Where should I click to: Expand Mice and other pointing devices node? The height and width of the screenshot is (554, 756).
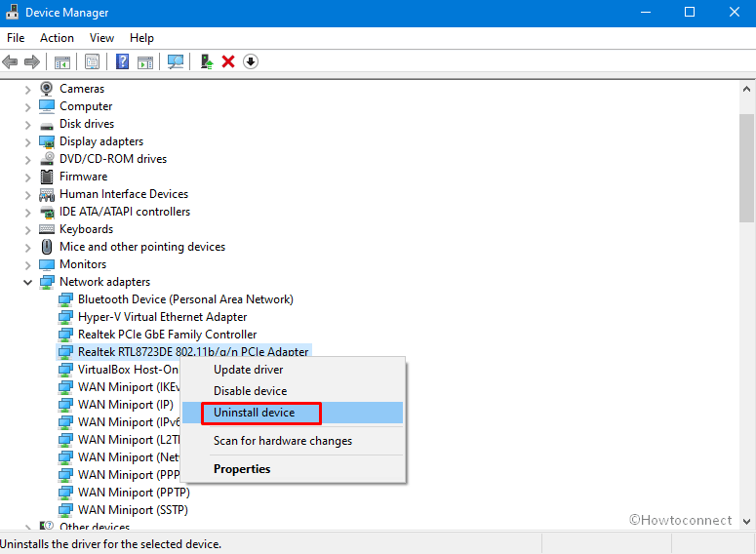(x=28, y=248)
